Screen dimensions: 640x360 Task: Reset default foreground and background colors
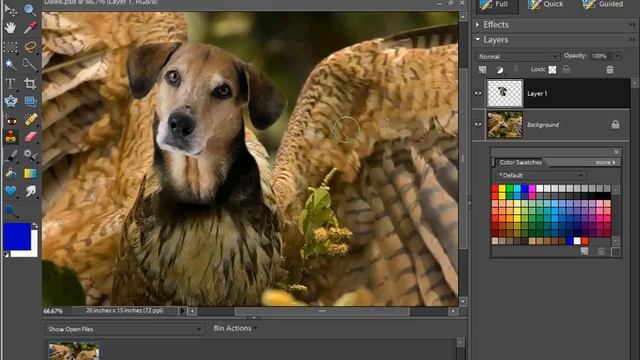coord(6,255)
